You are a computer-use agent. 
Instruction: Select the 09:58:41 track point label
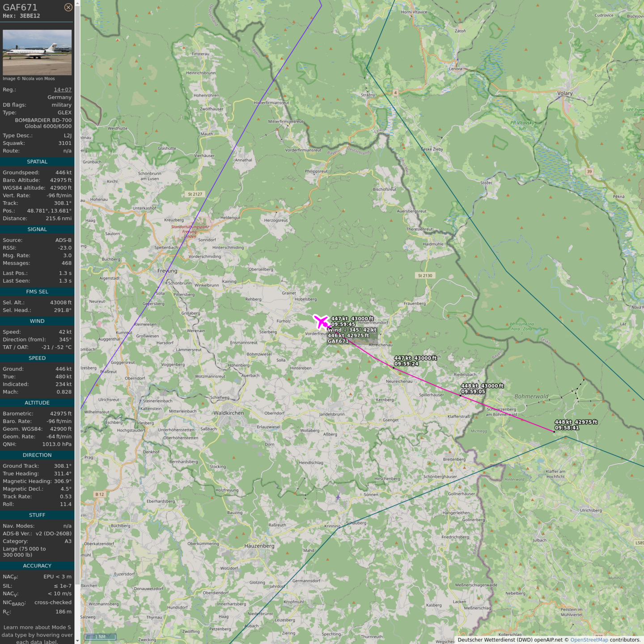[567, 428]
